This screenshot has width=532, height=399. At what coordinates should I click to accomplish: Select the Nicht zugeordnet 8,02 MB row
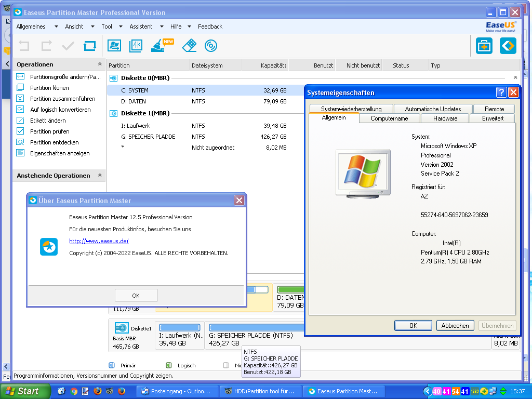coord(206,147)
